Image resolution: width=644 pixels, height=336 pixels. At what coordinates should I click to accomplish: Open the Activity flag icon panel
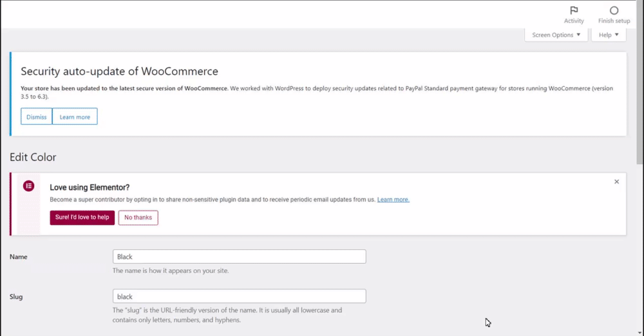click(x=574, y=11)
